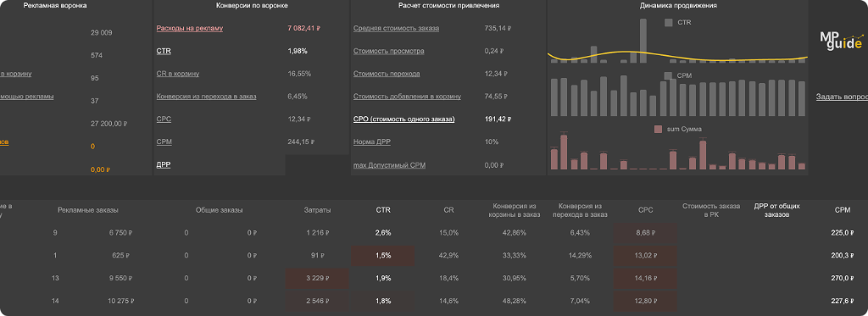
Task: Click the sum Сумма legend swatch
Action: (658, 129)
